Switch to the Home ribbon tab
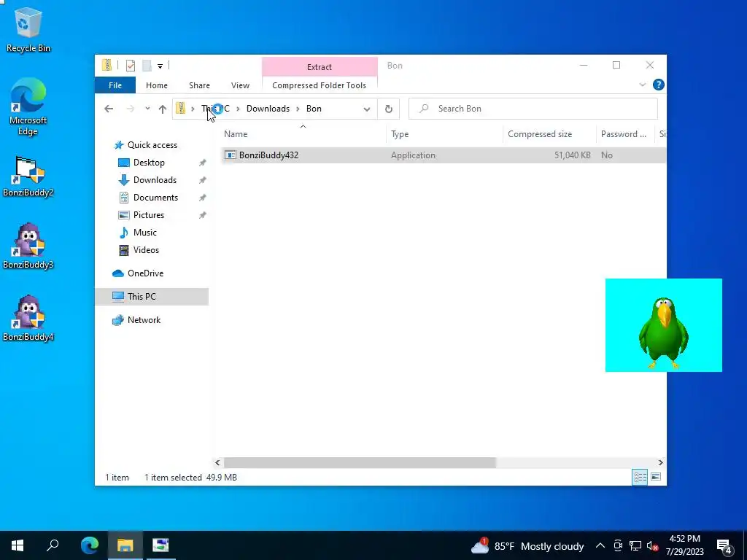 157,85
